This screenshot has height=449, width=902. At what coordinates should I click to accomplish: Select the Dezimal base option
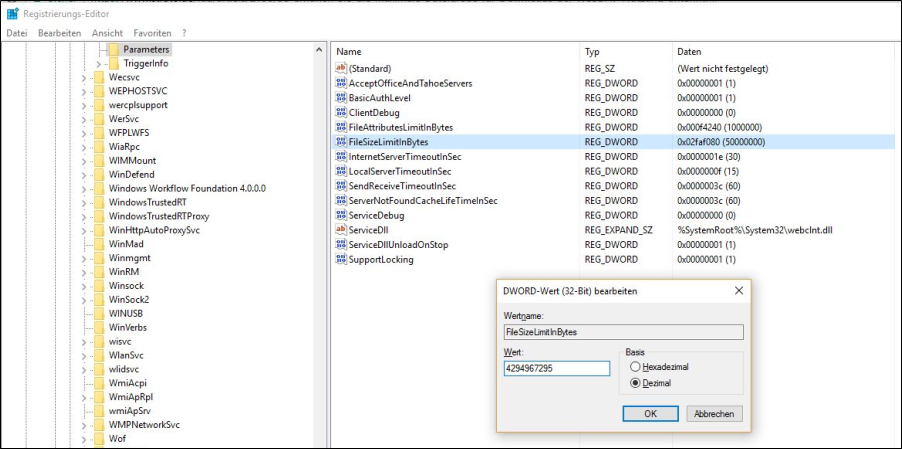651,383
